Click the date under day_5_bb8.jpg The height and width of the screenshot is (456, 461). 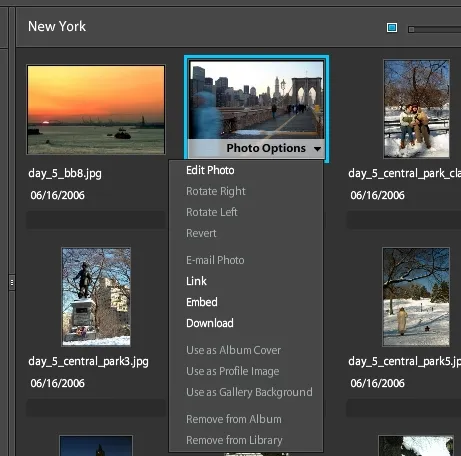pyautogui.click(x=57, y=195)
